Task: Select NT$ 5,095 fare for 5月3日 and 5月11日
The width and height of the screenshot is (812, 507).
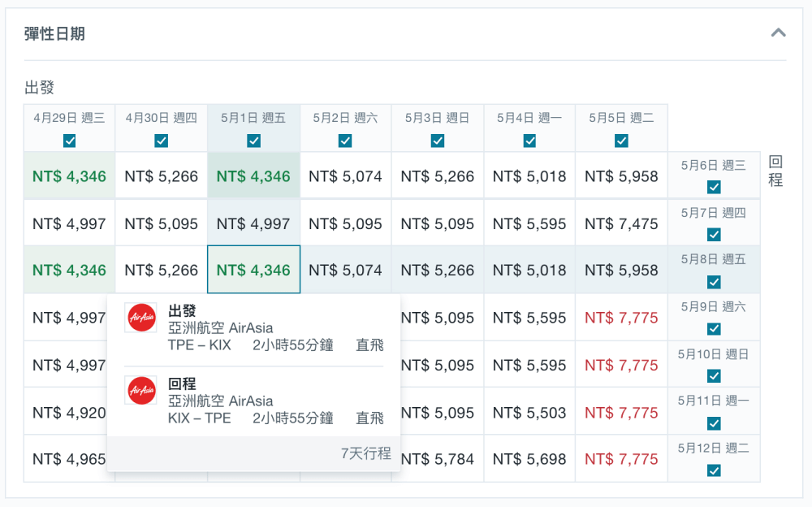Action: (442, 412)
